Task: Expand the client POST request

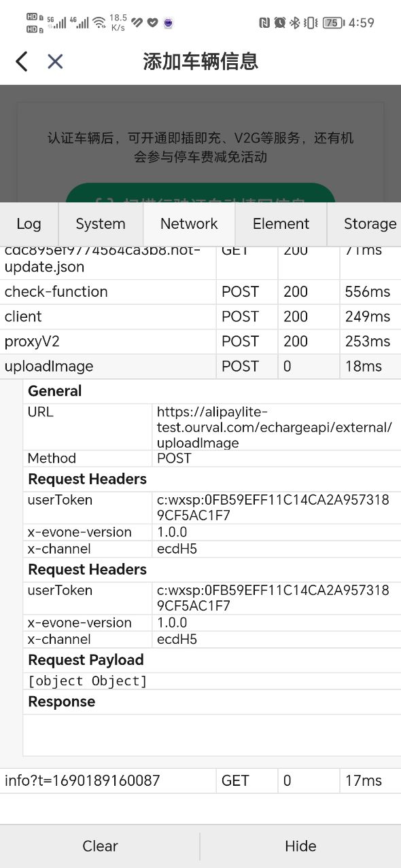Action: tap(201, 317)
